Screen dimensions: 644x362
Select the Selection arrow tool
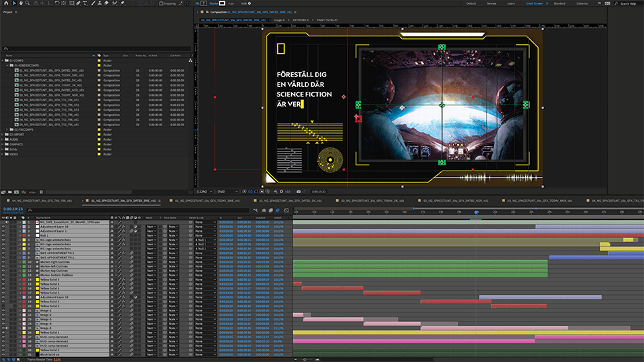(x=14, y=3)
